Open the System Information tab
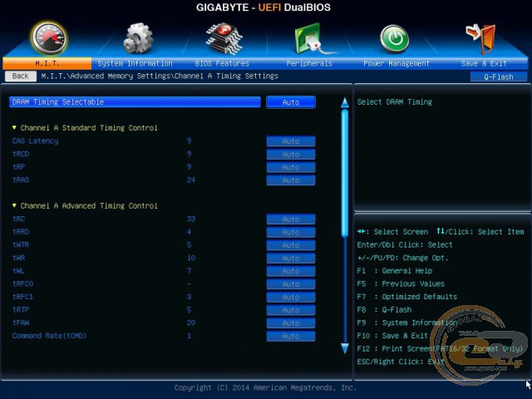Viewport: 532px width, 399px height. (135, 63)
